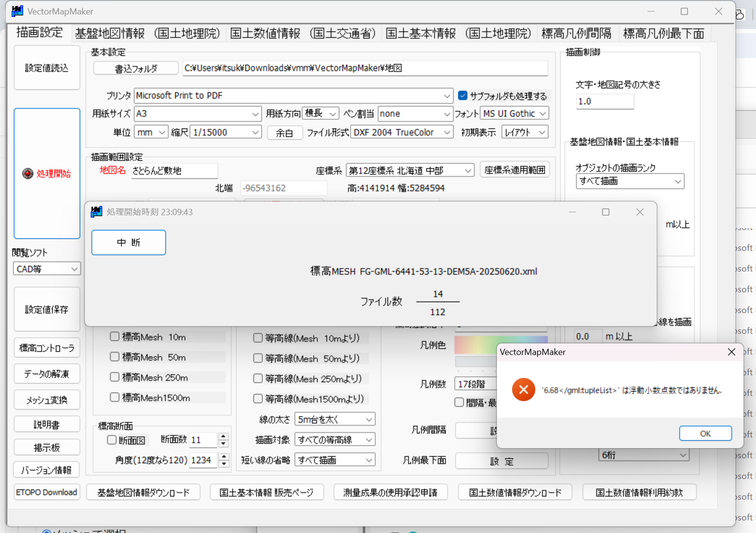This screenshot has width=756, height=533.
Task: Maximize the processing progress window
Action: tap(605, 212)
